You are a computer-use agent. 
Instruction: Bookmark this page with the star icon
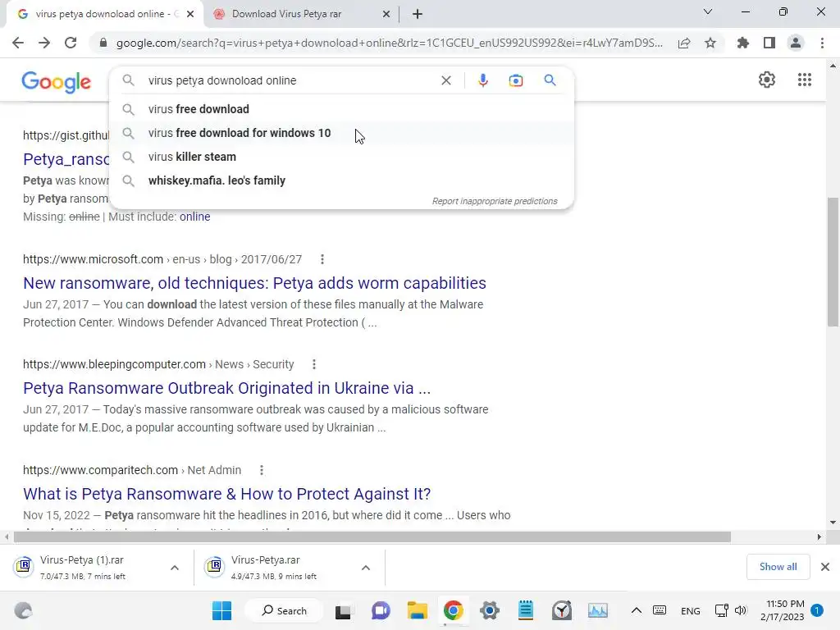click(710, 43)
